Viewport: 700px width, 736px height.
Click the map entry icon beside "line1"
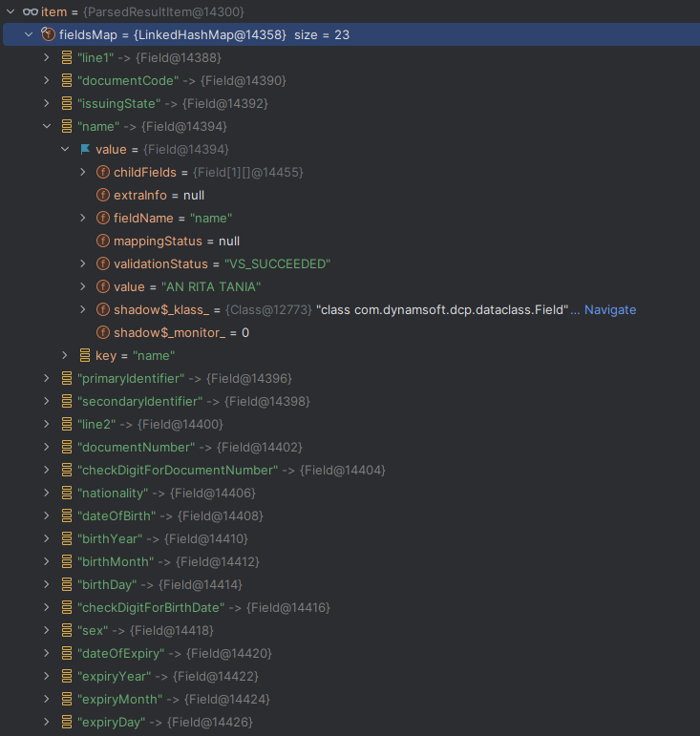coord(67,57)
